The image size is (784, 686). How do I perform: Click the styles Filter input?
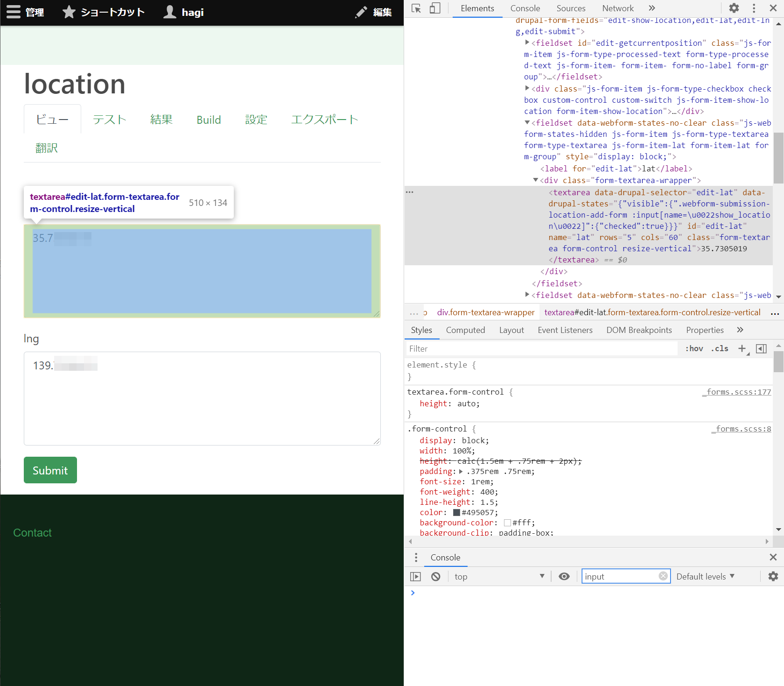pyautogui.click(x=541, y=349)
